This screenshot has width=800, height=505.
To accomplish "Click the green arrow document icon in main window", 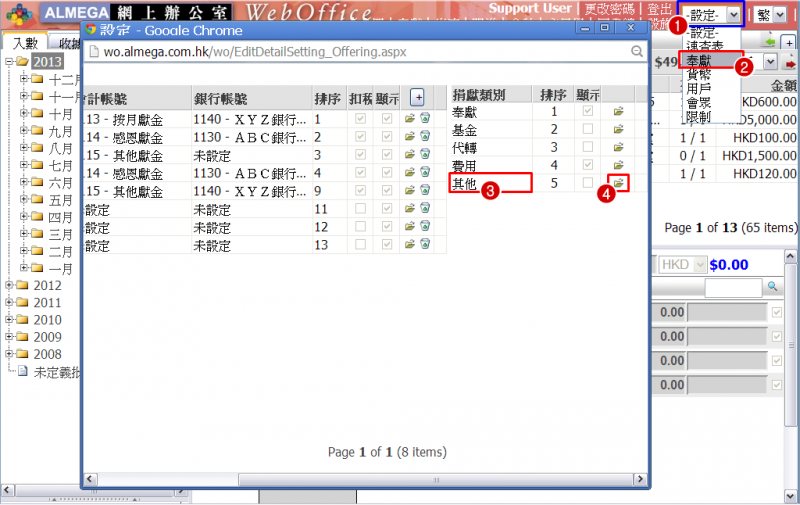I will tap(769, 42).
